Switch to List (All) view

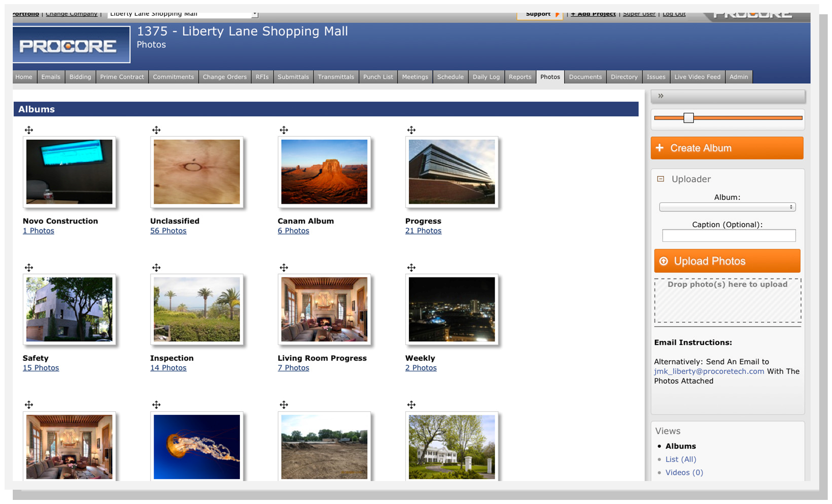pyautogui.click(x=680, y=460)
